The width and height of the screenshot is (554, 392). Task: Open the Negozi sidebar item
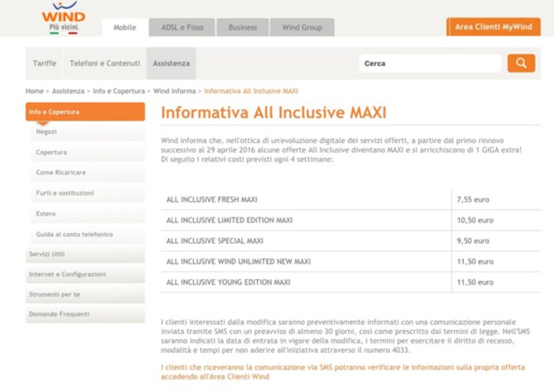point(88,131)
